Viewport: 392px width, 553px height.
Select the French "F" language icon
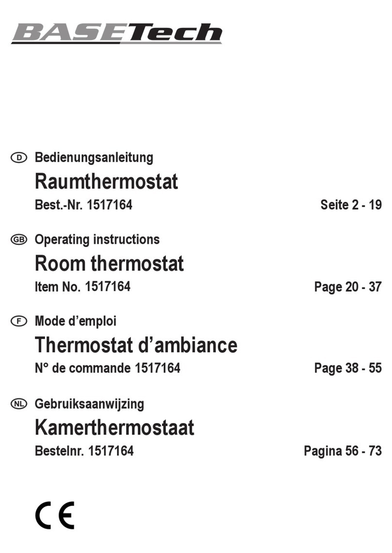(19, 321)
